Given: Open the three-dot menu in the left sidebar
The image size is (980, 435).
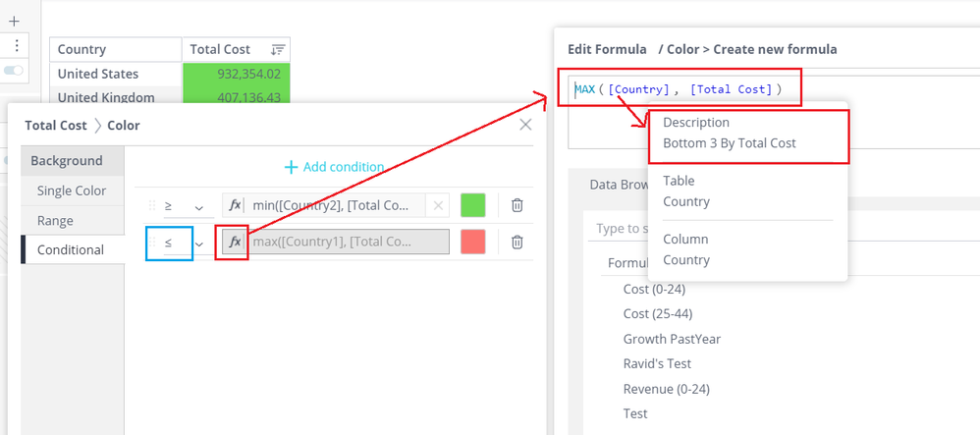Looking at the screenshot, I should [14, 45].
